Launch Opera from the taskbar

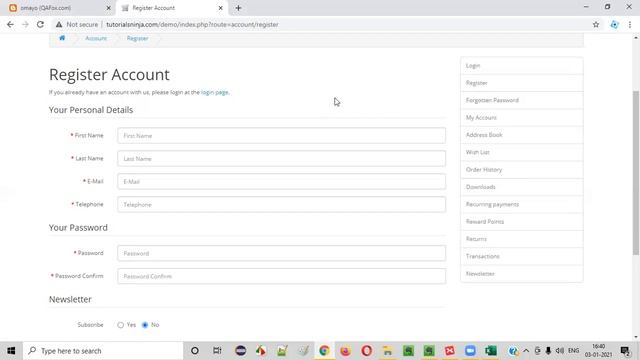coord(367,351)
